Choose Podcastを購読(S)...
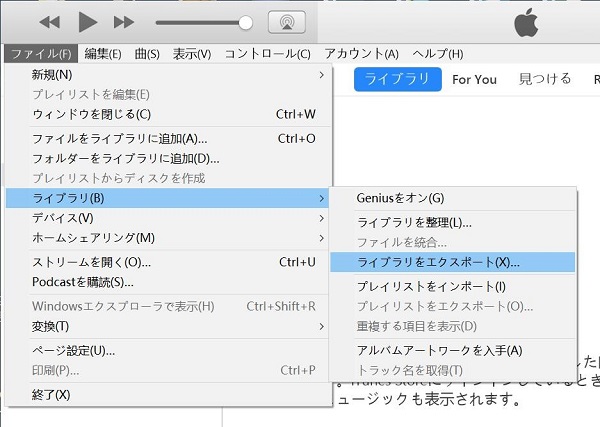The width and height of the screenshot is (600, 427). (167, 282)
